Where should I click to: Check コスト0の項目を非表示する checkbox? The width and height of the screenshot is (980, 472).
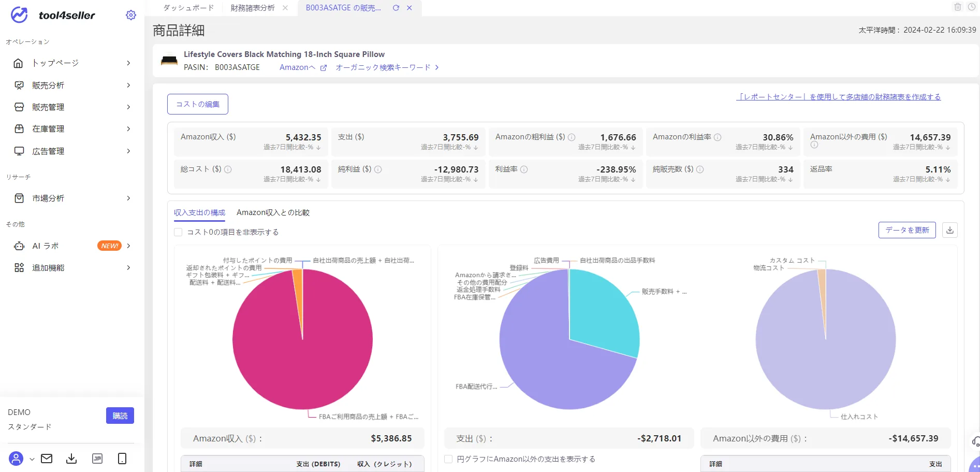[178, 232]
